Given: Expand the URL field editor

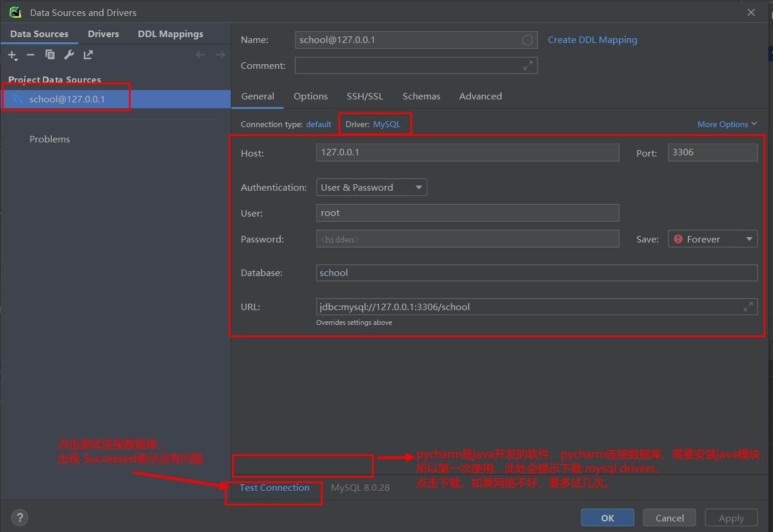Looking at the screenshot, I should [748, 307].
